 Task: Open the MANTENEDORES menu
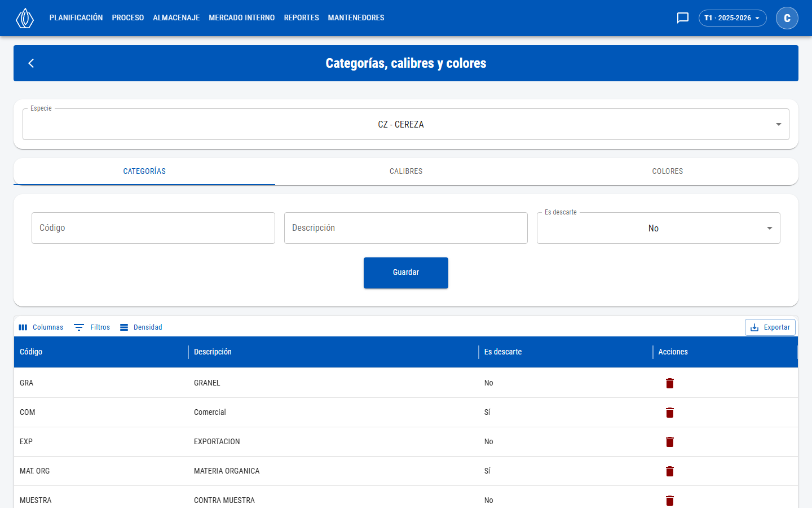pos(356,18)
